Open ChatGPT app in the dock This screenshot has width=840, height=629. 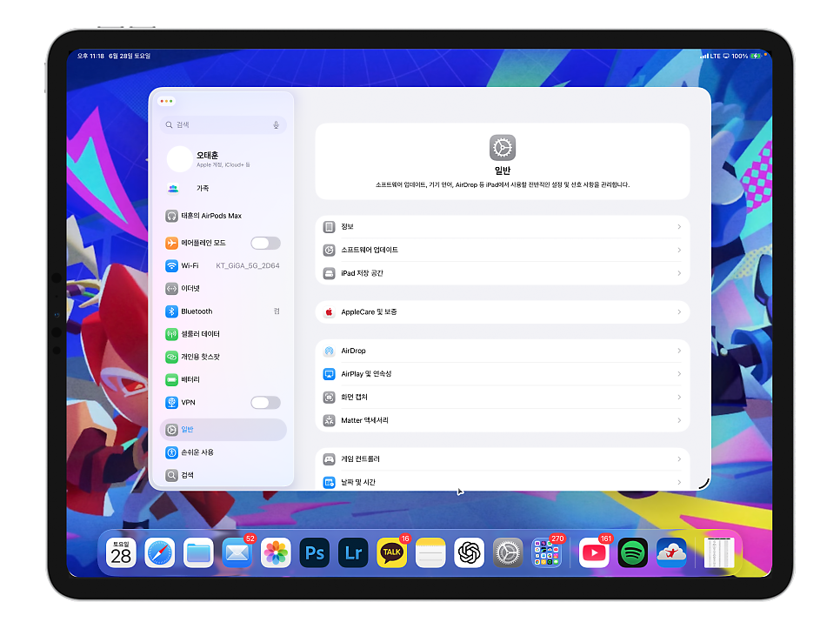pyautogui.click(x=470, y=553)
